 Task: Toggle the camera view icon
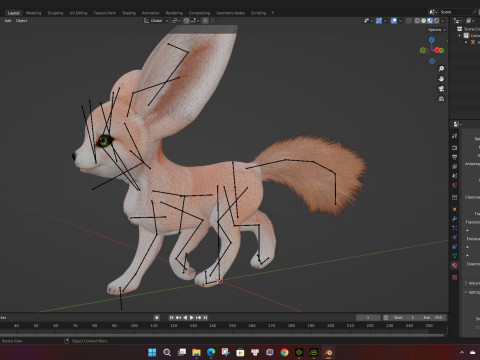click(441, 89)
